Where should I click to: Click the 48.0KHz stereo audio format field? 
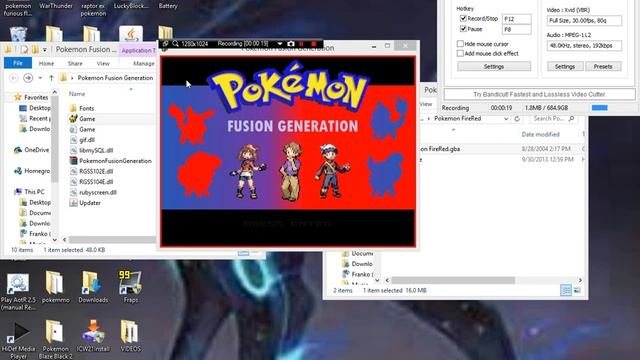pyautogui.click(x=584, y=46)
